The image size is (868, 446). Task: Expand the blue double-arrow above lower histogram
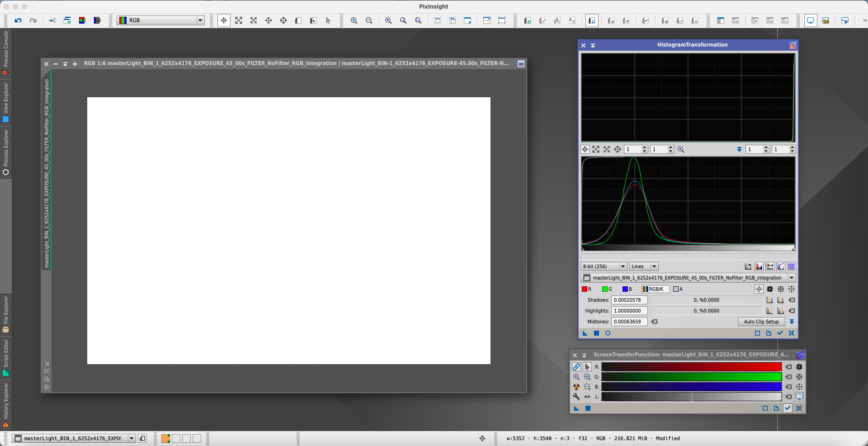click(739, 149)
